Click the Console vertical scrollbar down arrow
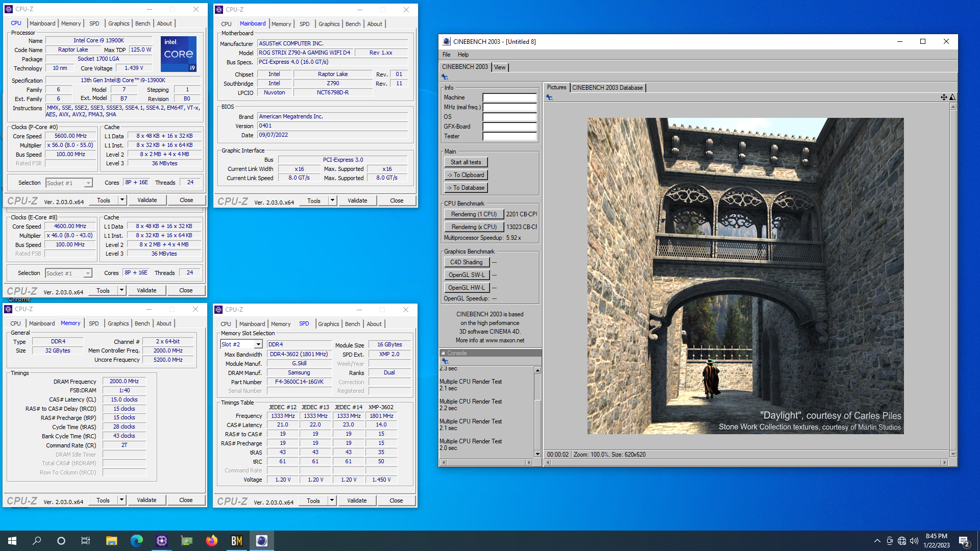 [x=537, y=454]
